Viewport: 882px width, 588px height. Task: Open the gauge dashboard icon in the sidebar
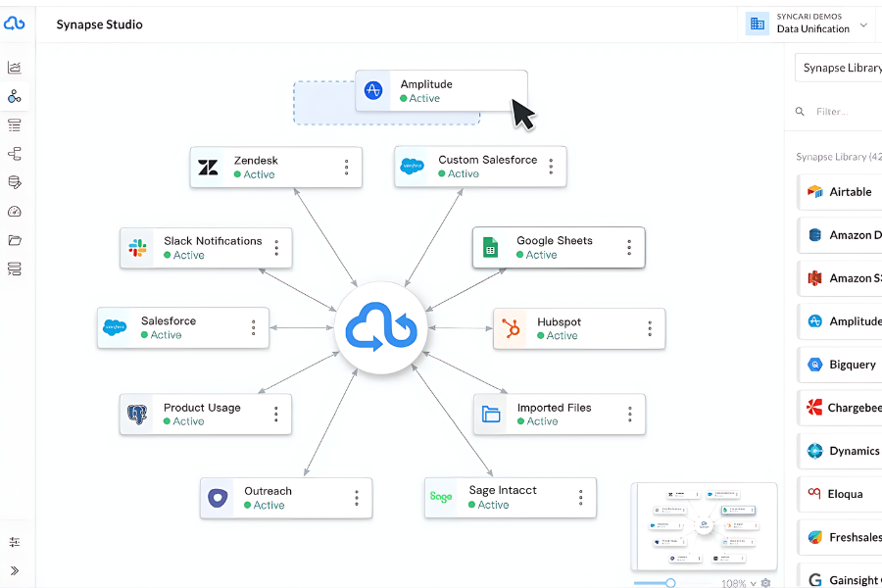coord(15,212)
